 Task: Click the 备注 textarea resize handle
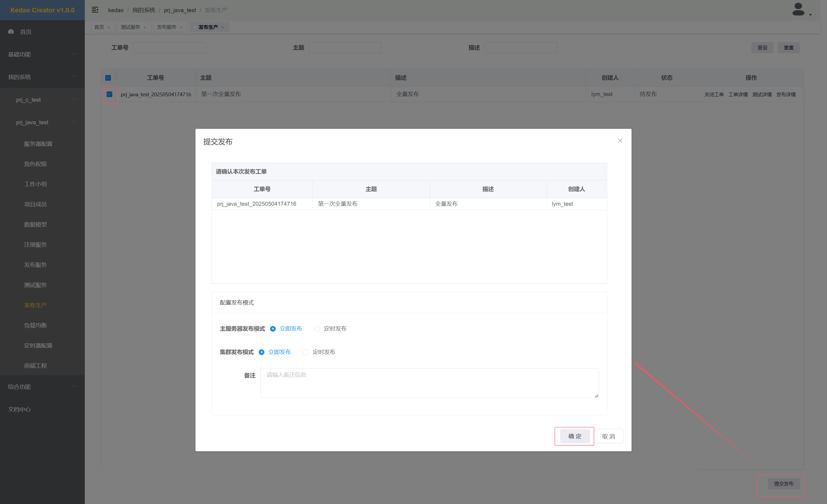click(596, 396)
